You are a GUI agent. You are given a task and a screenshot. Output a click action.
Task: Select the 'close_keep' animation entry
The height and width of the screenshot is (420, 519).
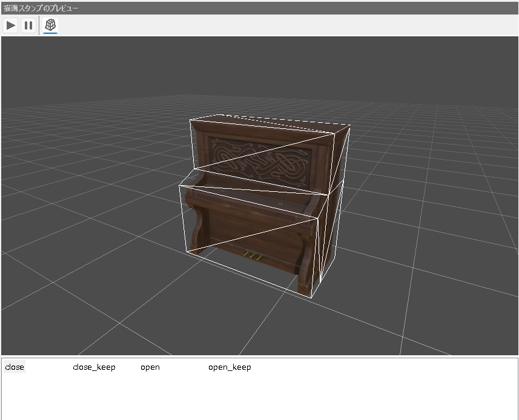tap(94, 367)
